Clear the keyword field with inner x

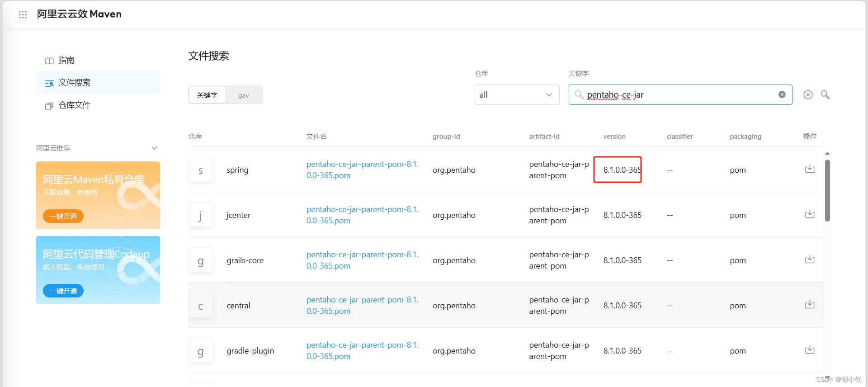pos(782,94)
